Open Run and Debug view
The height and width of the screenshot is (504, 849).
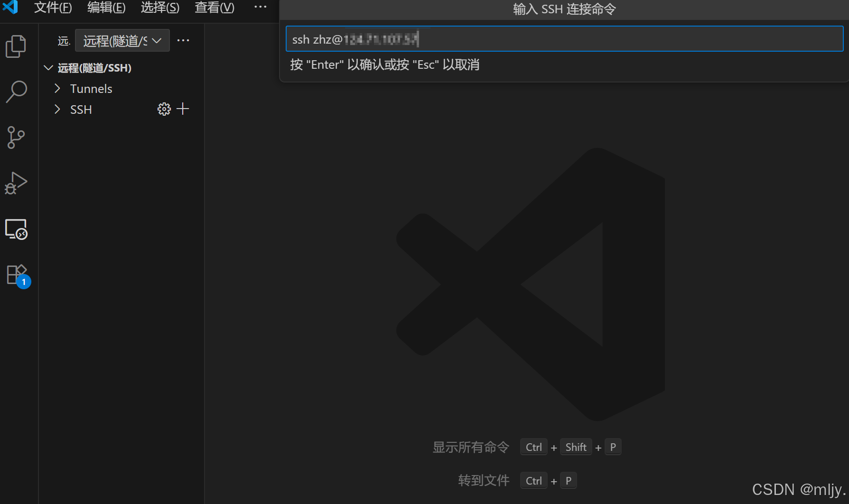[16, 183]
